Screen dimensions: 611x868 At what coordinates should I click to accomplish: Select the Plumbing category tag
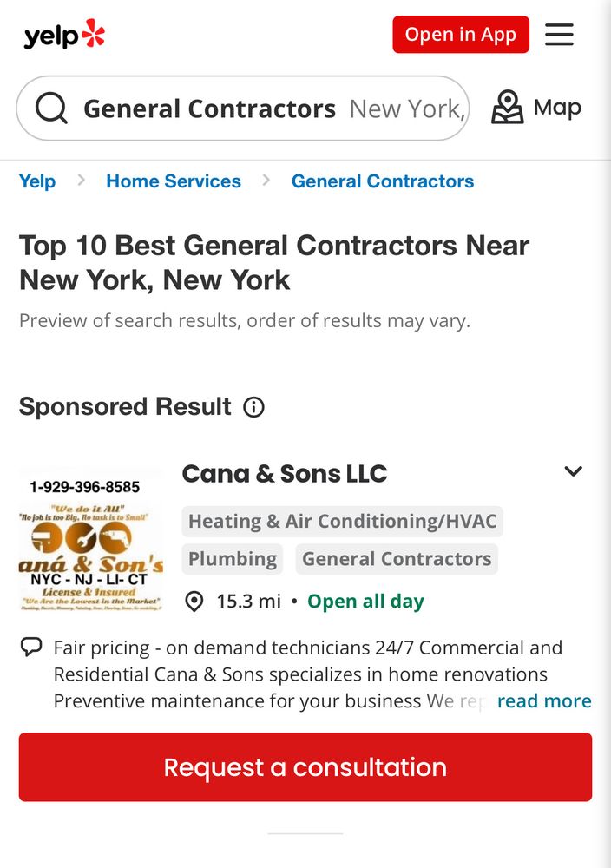[233, 559]
